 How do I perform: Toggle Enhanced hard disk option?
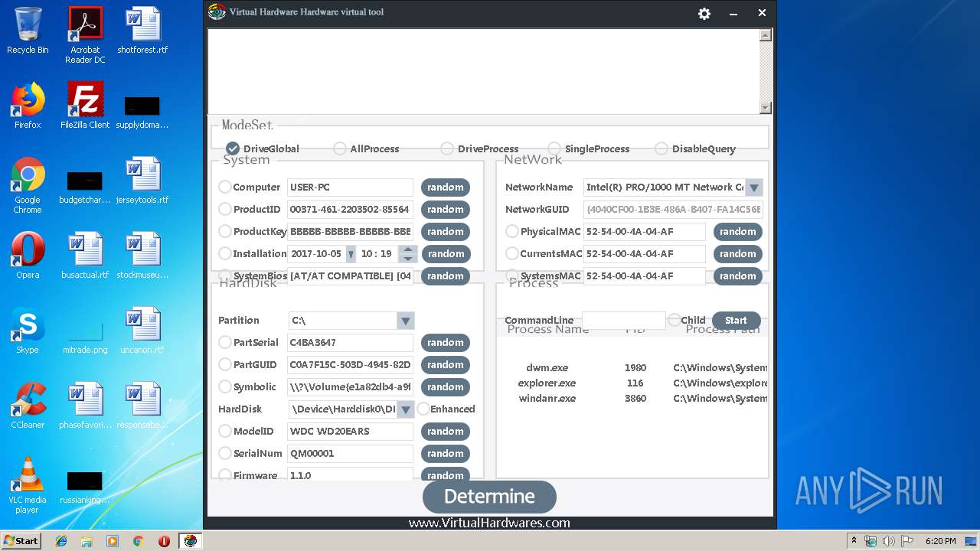[423, 409]
